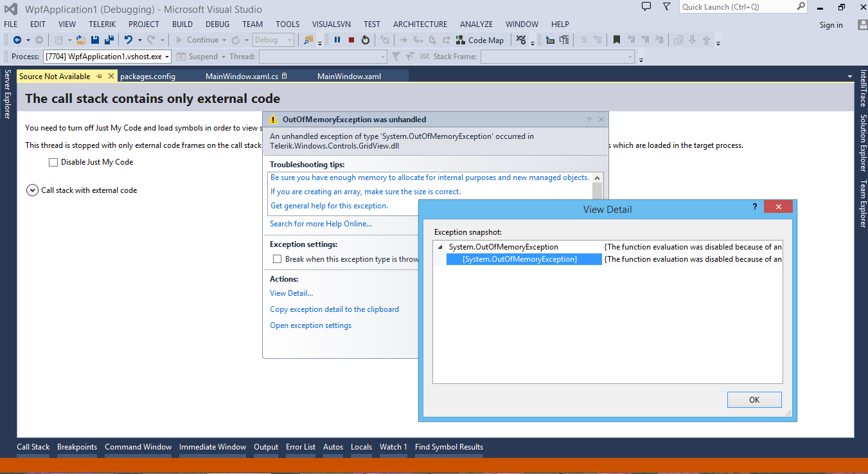Click the Sign in link
Screen dimensions: 868x474
coord(831,25)
